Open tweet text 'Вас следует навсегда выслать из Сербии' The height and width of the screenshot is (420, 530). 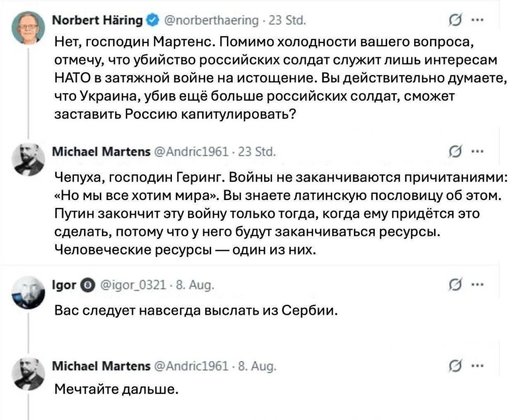(196, 310)
